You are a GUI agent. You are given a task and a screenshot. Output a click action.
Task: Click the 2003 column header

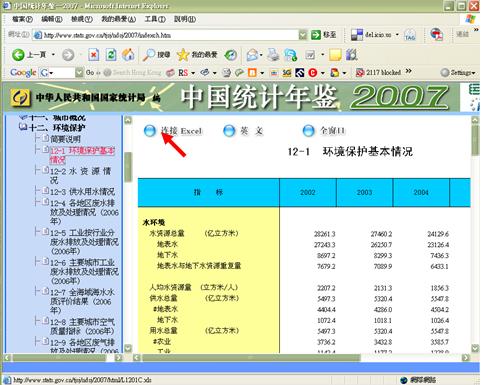(x=364, y=192)
